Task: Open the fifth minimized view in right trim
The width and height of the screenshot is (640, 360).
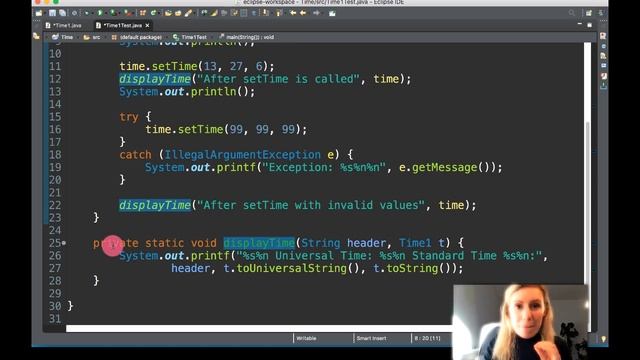Action: pyautogui.click(x=603, y=76)
